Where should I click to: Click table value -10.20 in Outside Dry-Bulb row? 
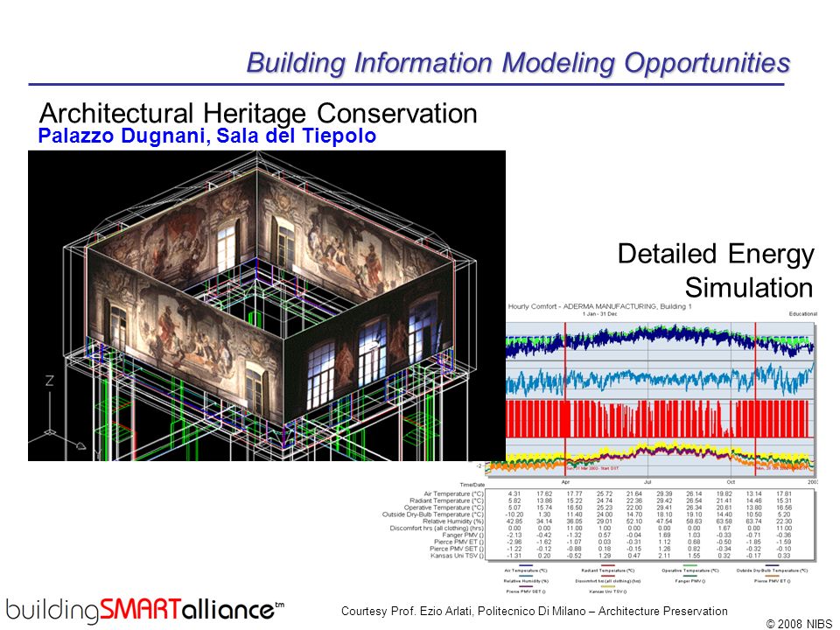coord(514,514)
